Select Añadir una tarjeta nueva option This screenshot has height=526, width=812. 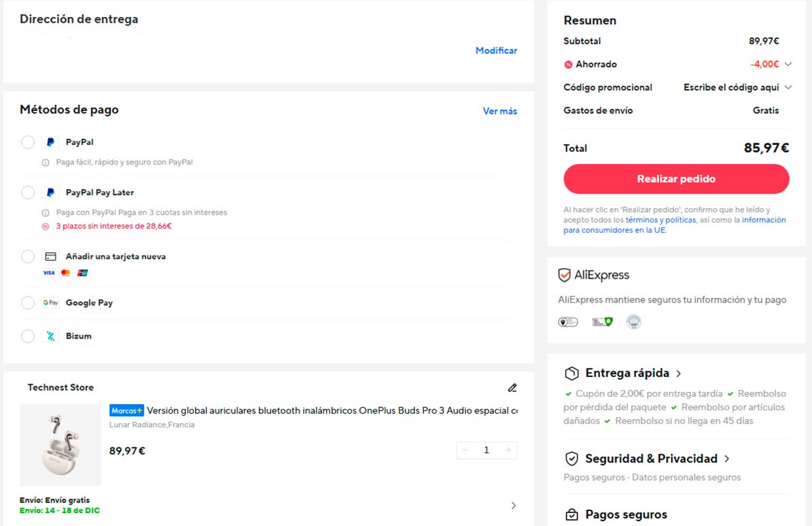(27, 257)
